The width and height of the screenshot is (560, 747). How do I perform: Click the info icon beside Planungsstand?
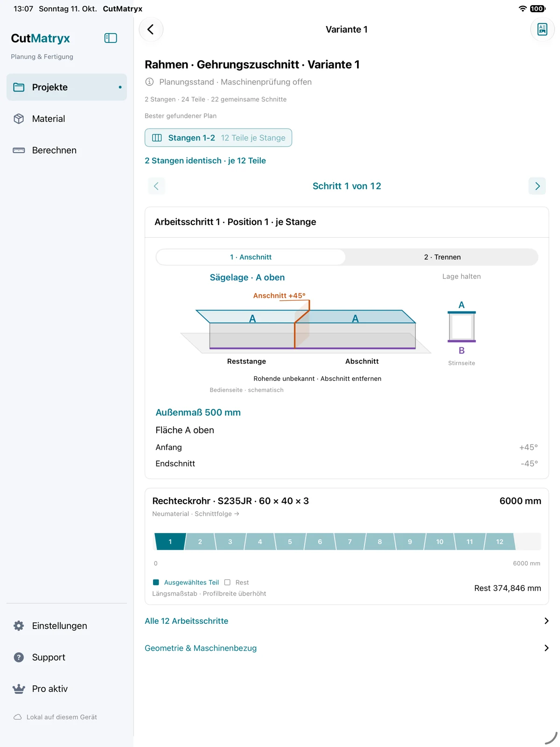coord(149,82)
